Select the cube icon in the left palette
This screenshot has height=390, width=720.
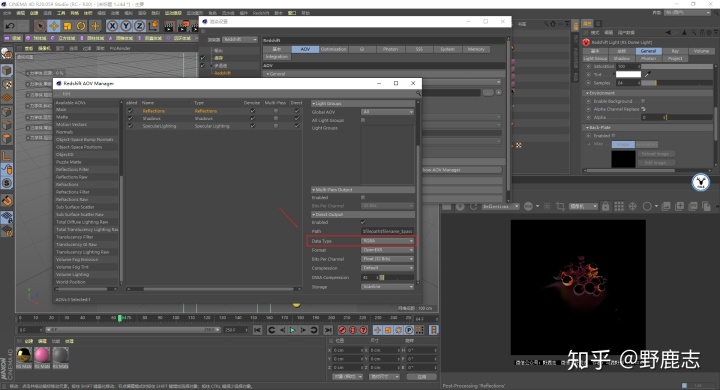click(x=7, y=71)
